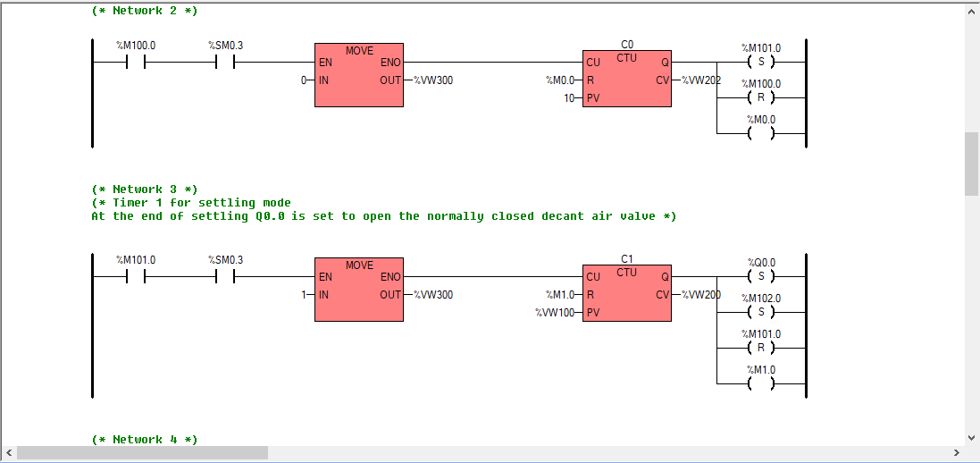Select the %M102.0 set coil

pyautogui.click(x=760, y=313)
